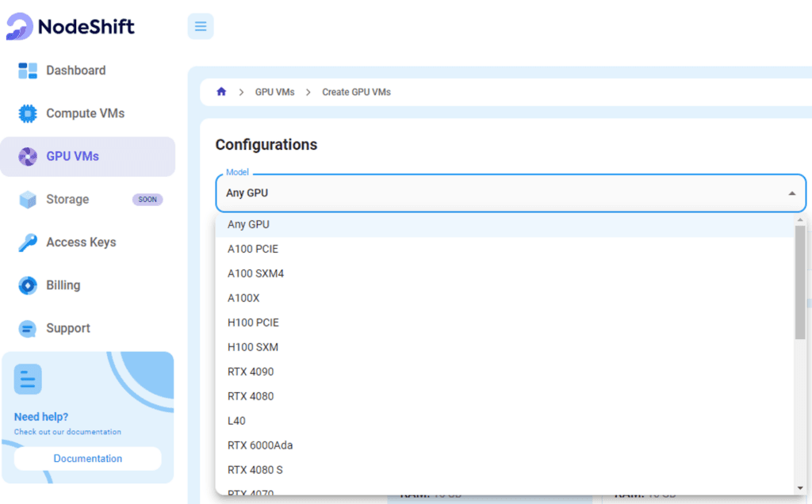Click the Compute VMs chip icon
The height and width of the screenshot is (504, 812).
pos(28,113)
